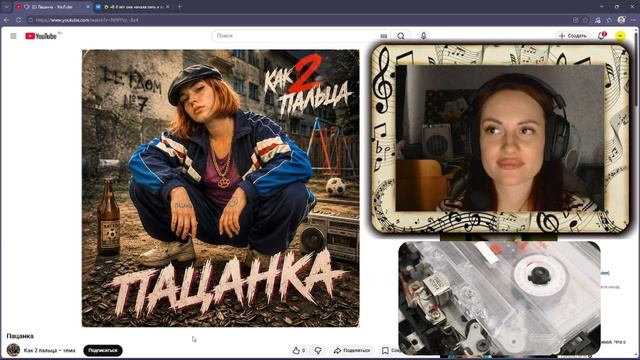Reload the page with the refresh icon
The height and width of the screenshot is (360, 640).
(18, 20)
